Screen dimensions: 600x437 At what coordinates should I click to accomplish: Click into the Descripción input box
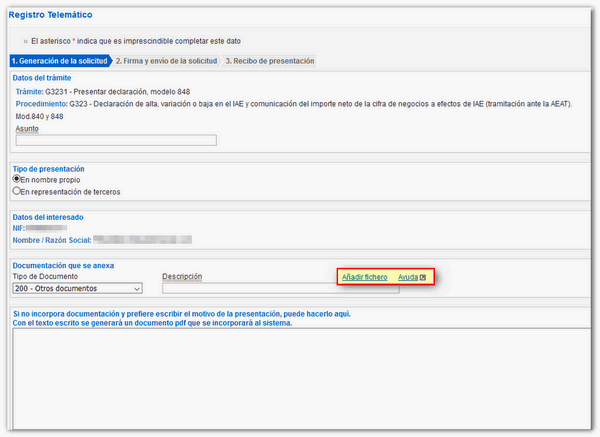(x=280, y=288)
